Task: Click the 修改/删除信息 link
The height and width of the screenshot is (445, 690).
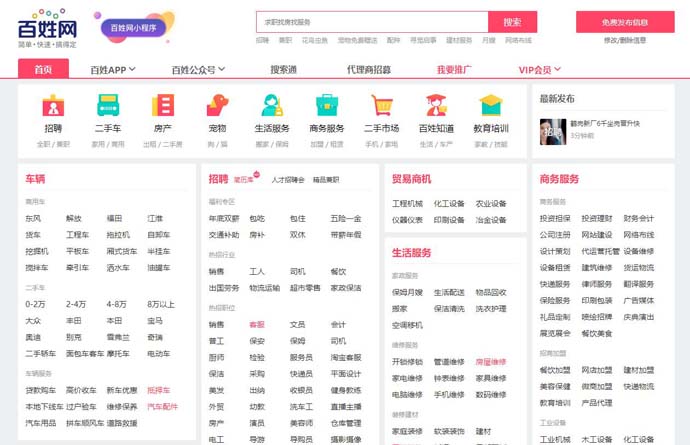Action: (625, 40)
